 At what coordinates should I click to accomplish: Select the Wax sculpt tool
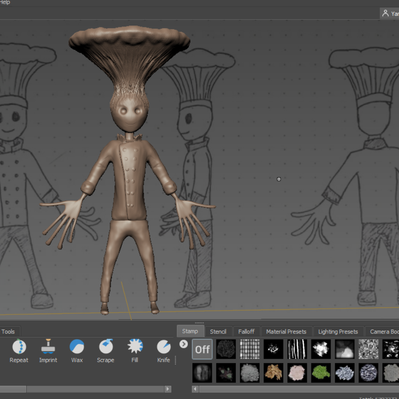coord(77,351)
